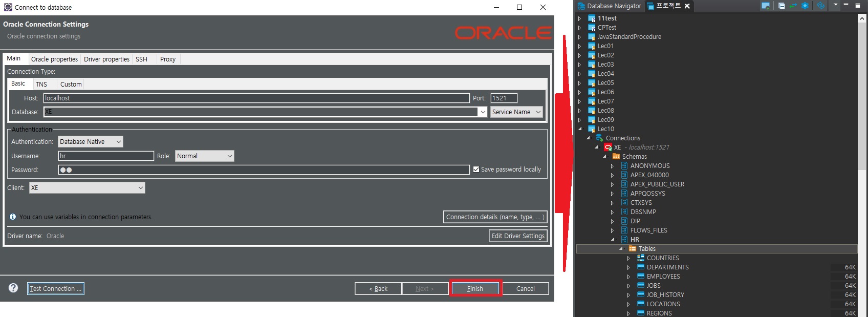Select the CTXSYS schema row

tap(717, 203)
